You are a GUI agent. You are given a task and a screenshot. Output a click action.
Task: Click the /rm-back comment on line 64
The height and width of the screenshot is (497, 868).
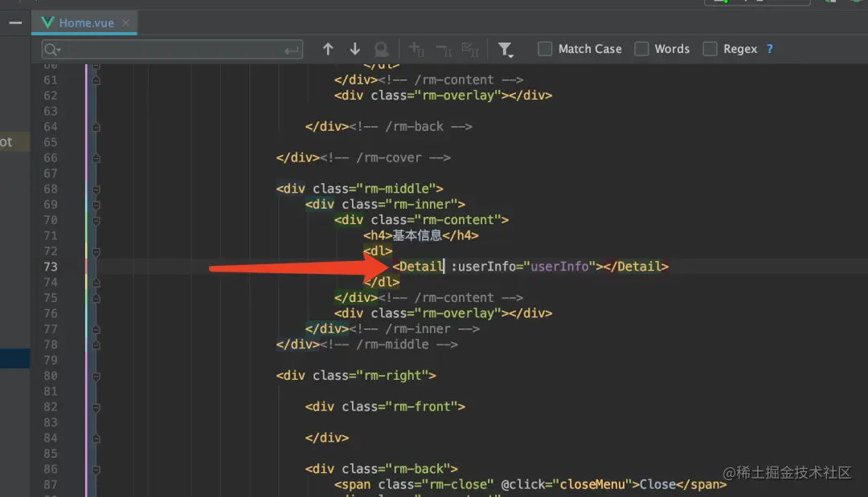pyautogui.click(x=411, y=126)
